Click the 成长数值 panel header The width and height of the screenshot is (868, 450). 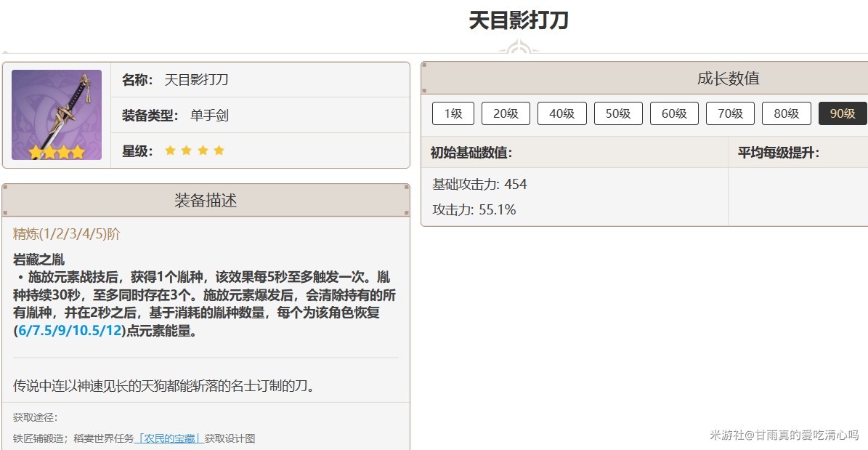tap(728, 79)
